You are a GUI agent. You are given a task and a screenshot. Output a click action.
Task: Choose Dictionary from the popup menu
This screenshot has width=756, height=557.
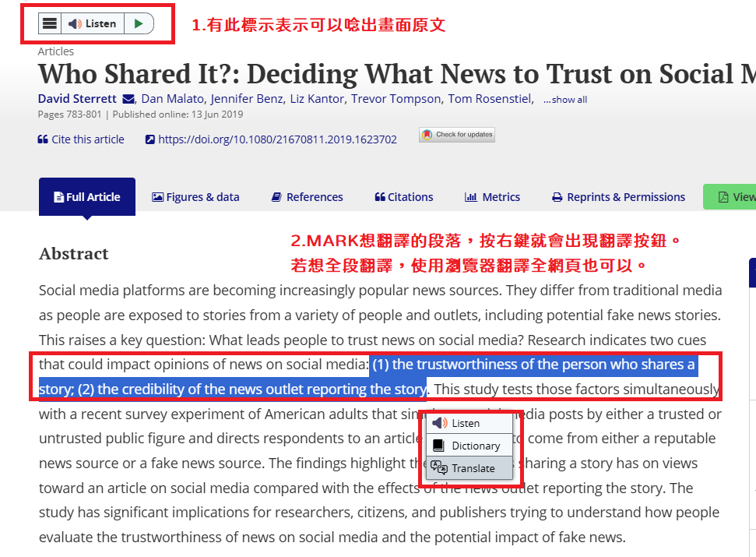476,446
